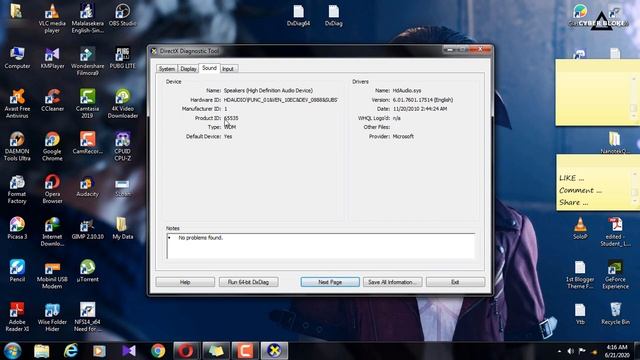Viewport: 640px width, 360px height.
Task: Select Camtasia 2019 desktop icon
Action: point(87,104)
